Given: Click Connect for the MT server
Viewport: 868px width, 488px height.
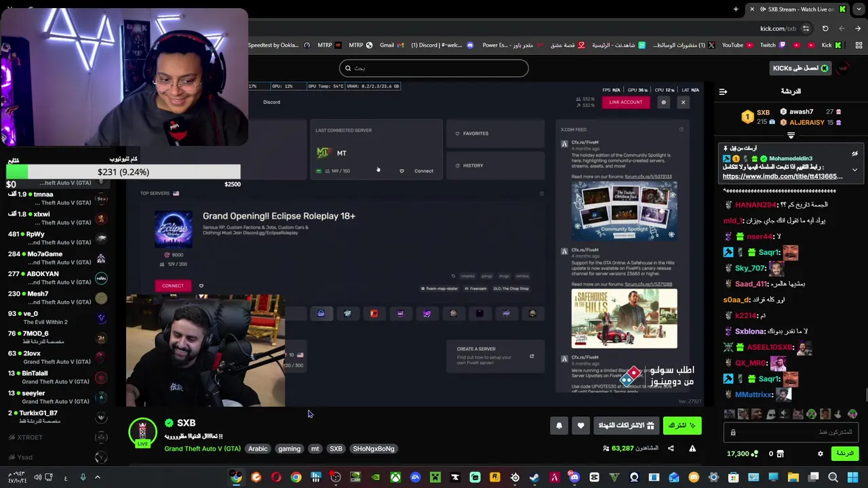Looking at the screenshot, I should coord(423,171).
